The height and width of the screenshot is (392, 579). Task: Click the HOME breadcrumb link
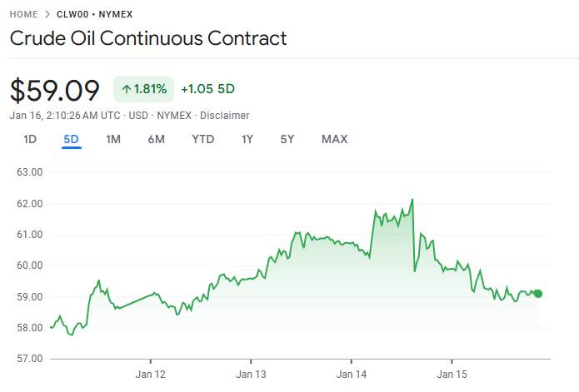point(23,15)
